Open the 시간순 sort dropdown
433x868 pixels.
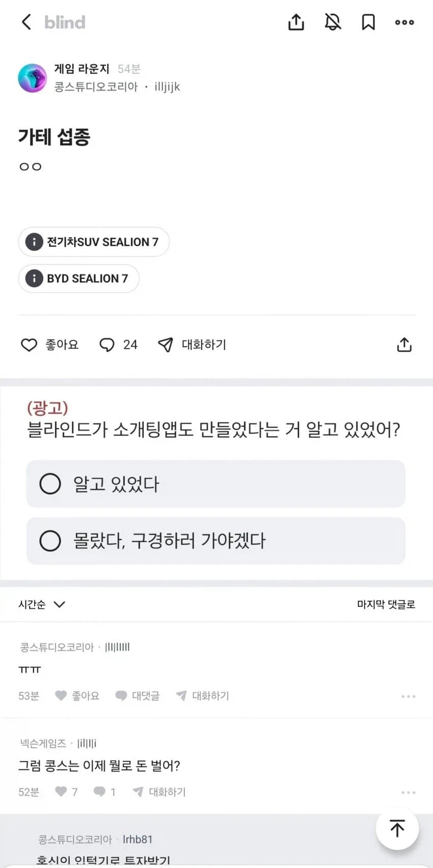[x=42, y=604]
